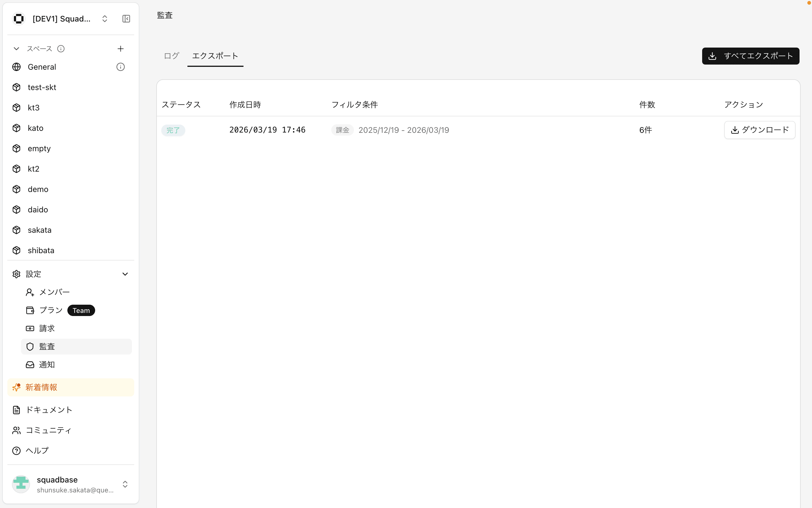Viewport: 812px width, 508px height.
Task: Open the workspace switcher next to [DEV1] Squad...
Action: (x=104, y=18)
